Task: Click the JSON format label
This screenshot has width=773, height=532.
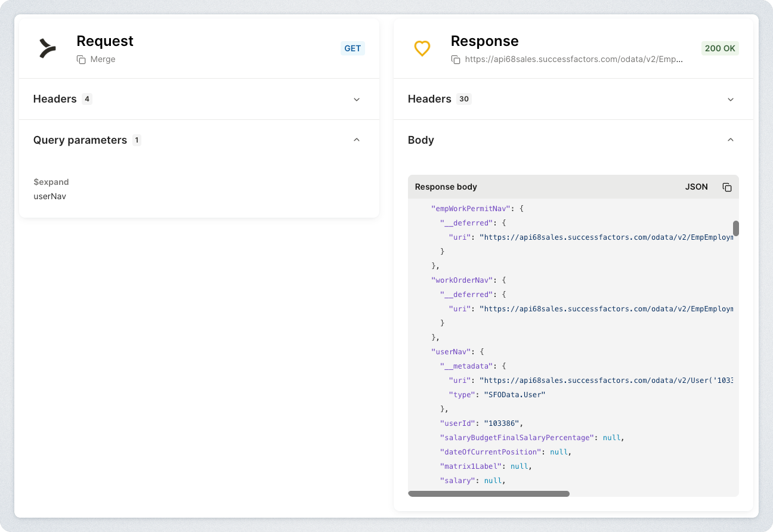Action: [x=696, y=187]
